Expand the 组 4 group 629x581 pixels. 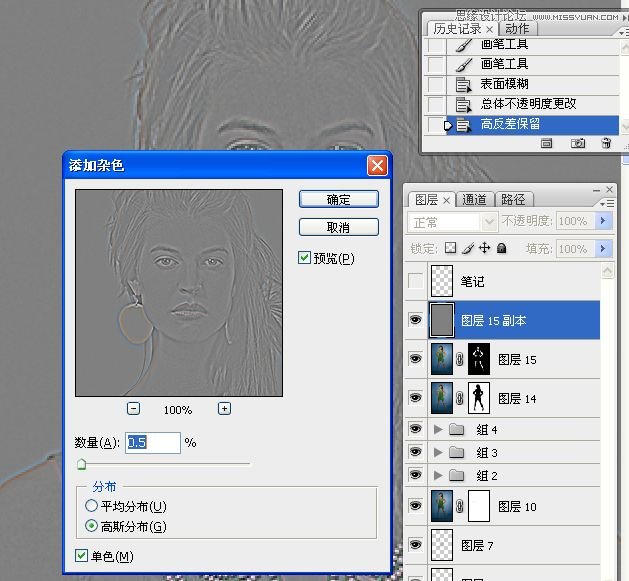click(x=438, y=429)
